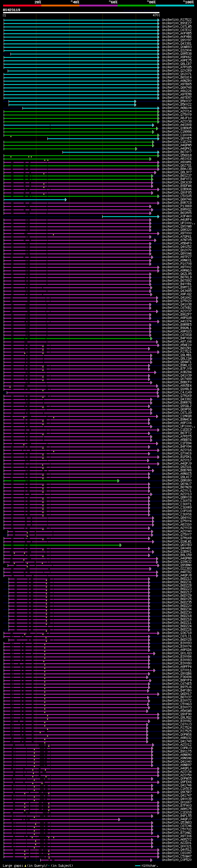Select hit label UniRef100_B4FVT3
This screenshot has height=868, width=197.
click(x=177, y=179)
